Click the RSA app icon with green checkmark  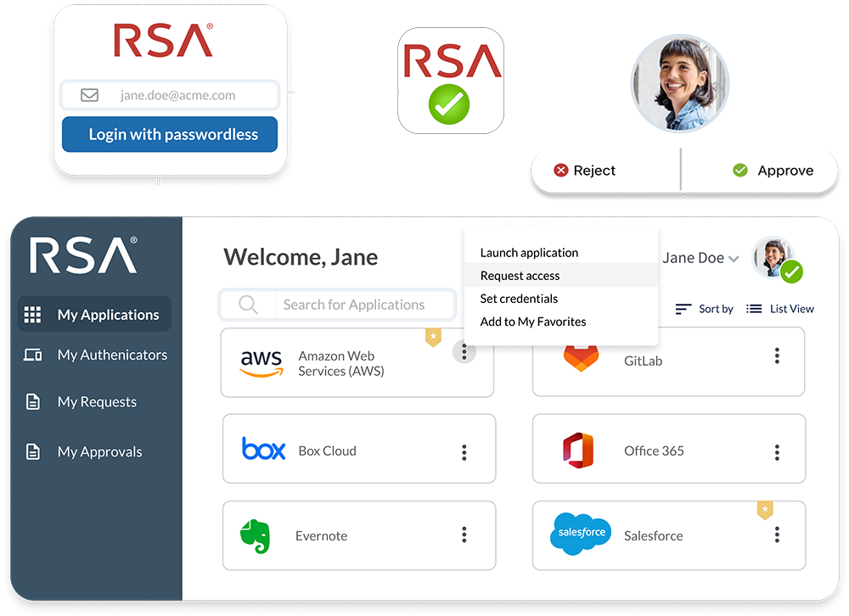(451, 81)
